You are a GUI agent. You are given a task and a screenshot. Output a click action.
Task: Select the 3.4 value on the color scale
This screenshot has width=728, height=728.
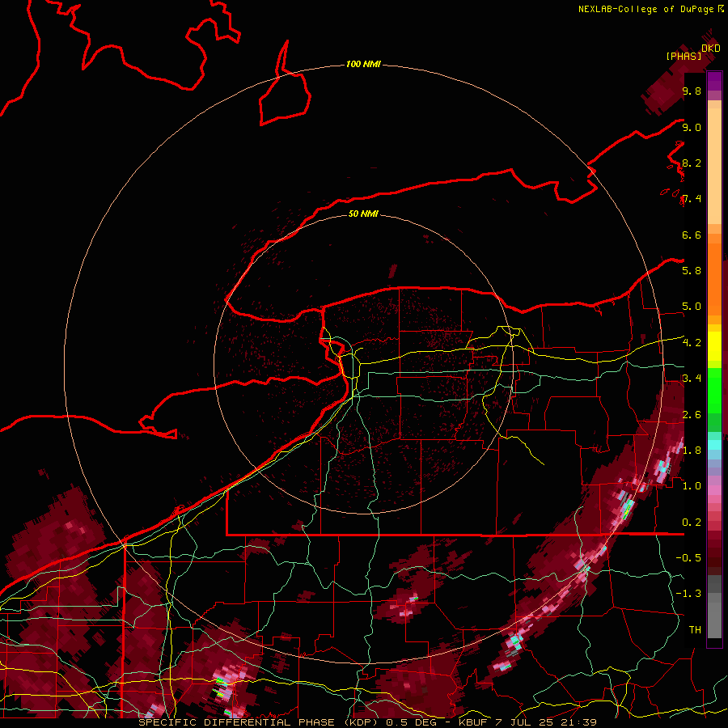(692, 379)
